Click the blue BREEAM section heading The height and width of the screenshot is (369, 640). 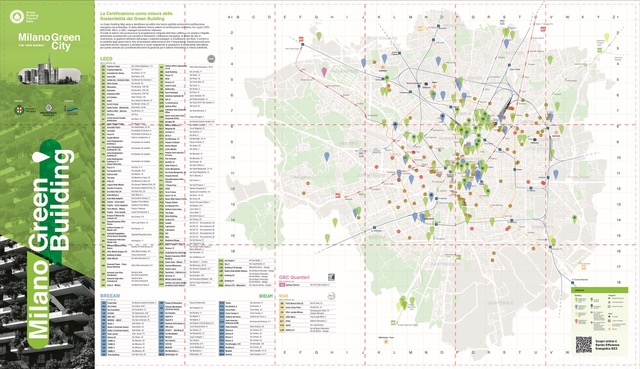tap(110, 295)
